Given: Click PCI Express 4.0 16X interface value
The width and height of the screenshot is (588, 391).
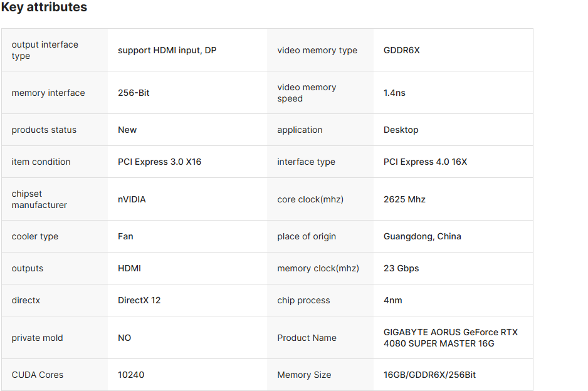Looking at the screenshot, I should click(425, 162).
